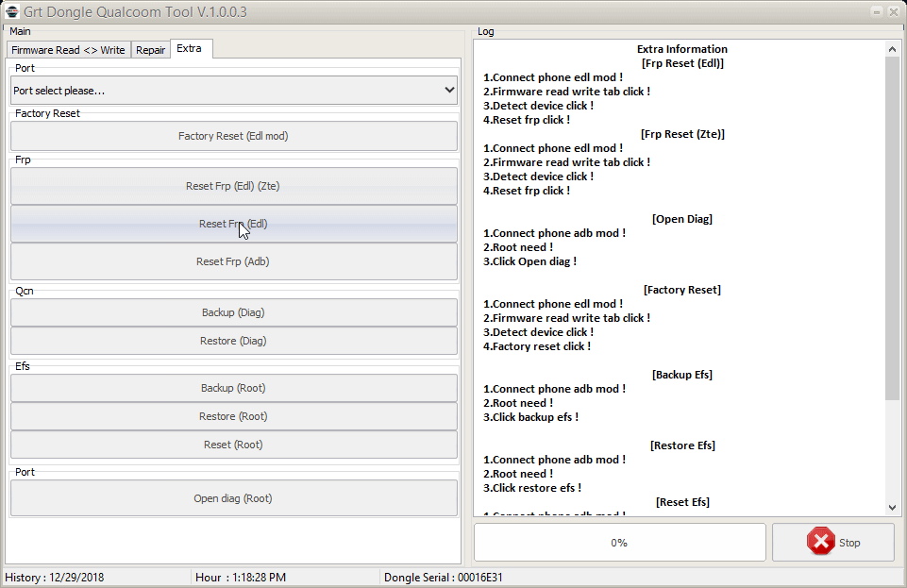This screenshot has height=588, width=907.
Task: Click '3.Click backup efs !' log line
Action: pyautogui.click(x=531, y=417)
